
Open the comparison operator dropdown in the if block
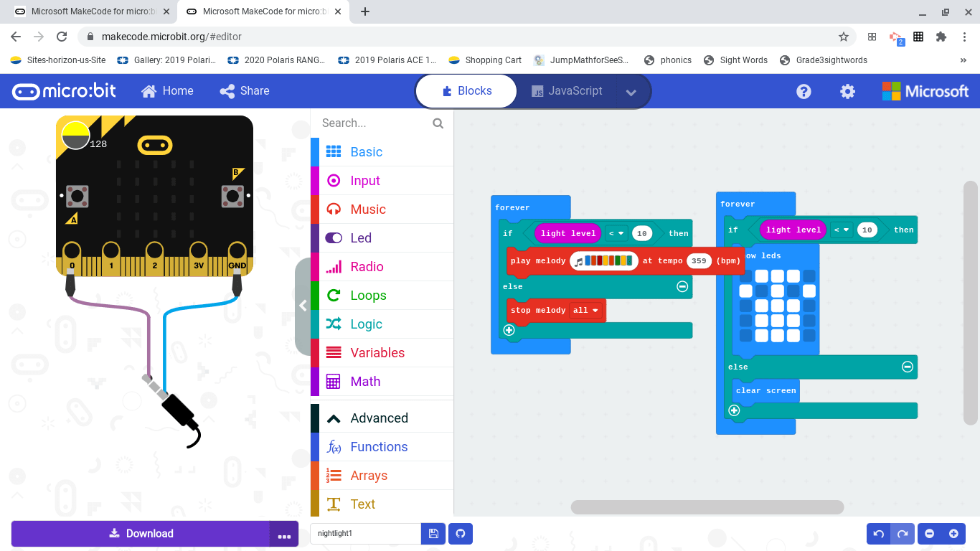pos(616,233)
